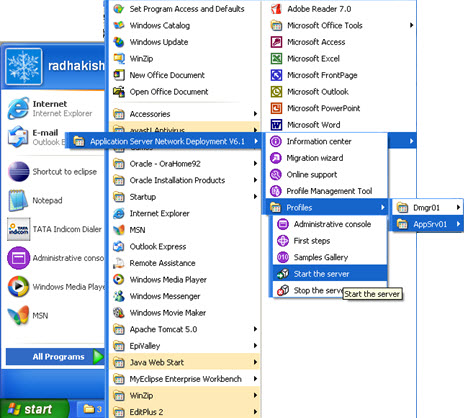
Task: Open Windows Media Player in Start menu left pane
Action: pyautogui.click(x=55, y=286)
